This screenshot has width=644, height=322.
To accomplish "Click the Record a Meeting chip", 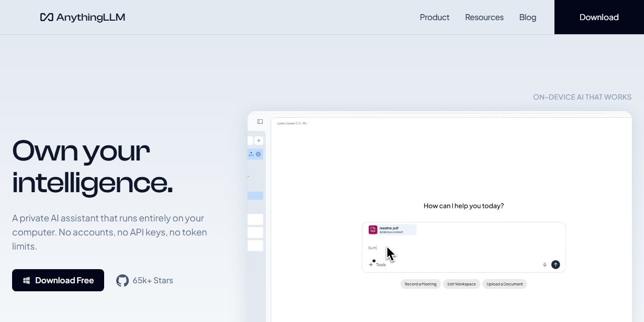I will tap(421, 284).
